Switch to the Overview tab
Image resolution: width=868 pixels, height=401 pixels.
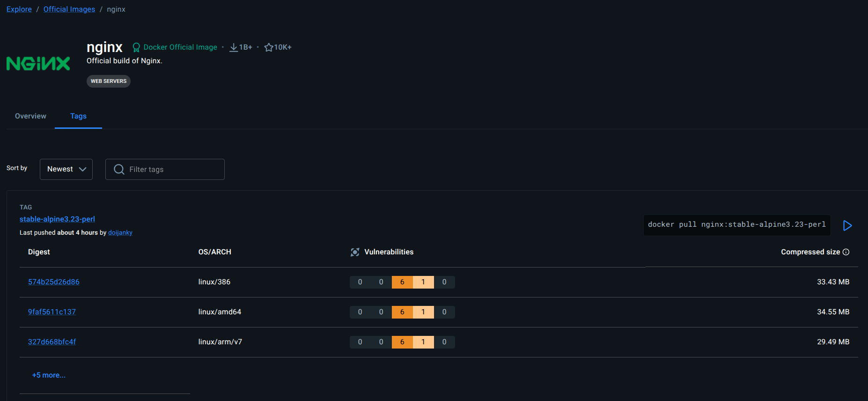(x=30, y=116)
